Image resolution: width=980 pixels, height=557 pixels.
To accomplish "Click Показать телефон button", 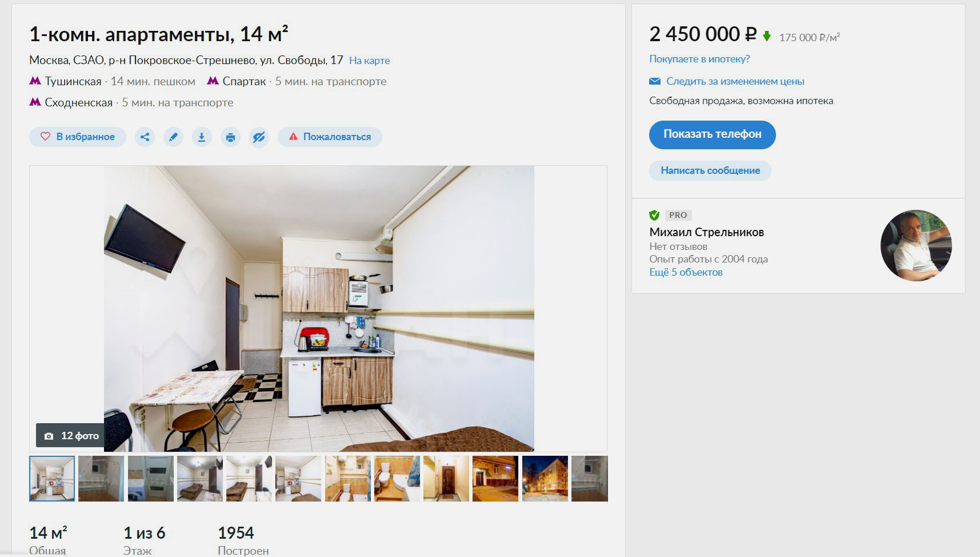I will click(712, 134).
